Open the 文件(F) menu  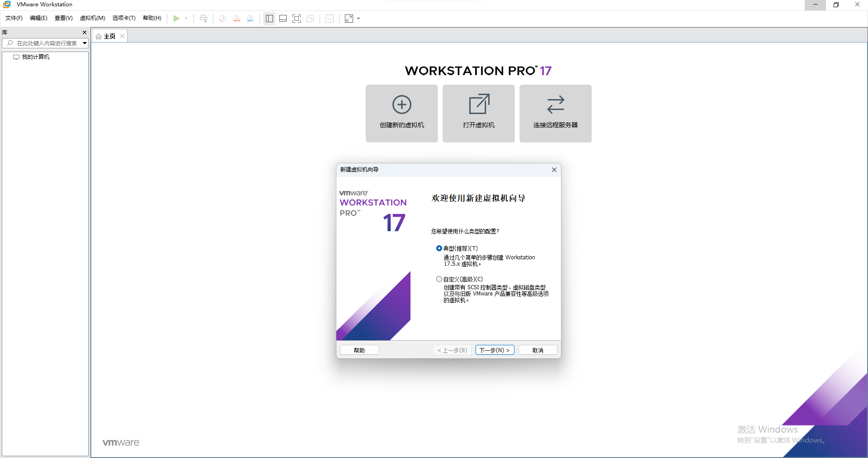14,18
